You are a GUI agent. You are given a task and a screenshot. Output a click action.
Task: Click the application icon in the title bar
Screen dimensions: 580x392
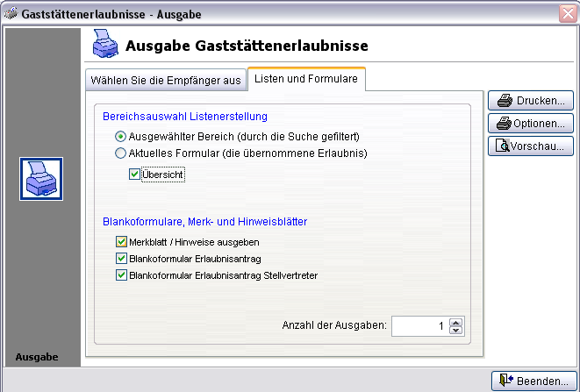click(11, 13)
